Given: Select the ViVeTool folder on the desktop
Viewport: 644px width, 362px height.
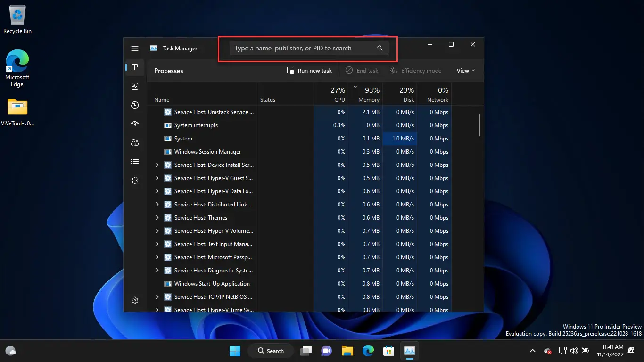Looking at the screenshot, I should (17, 113).
